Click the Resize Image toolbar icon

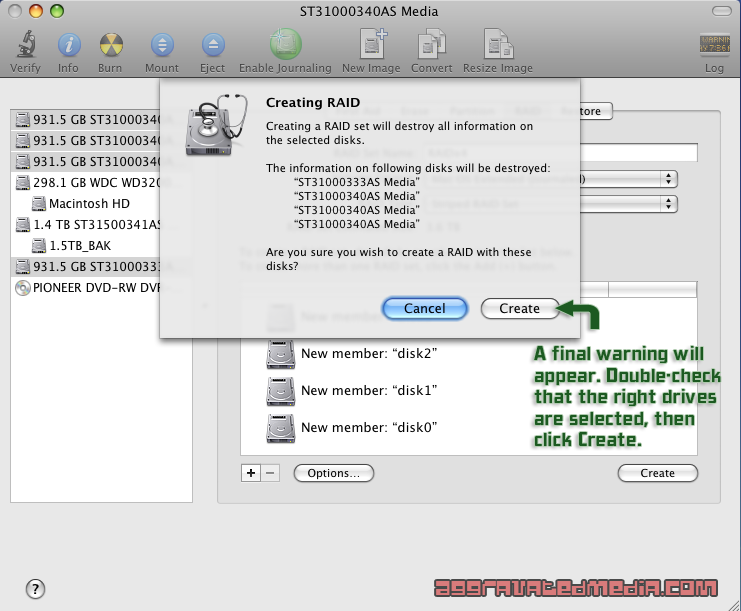(498, 44)
